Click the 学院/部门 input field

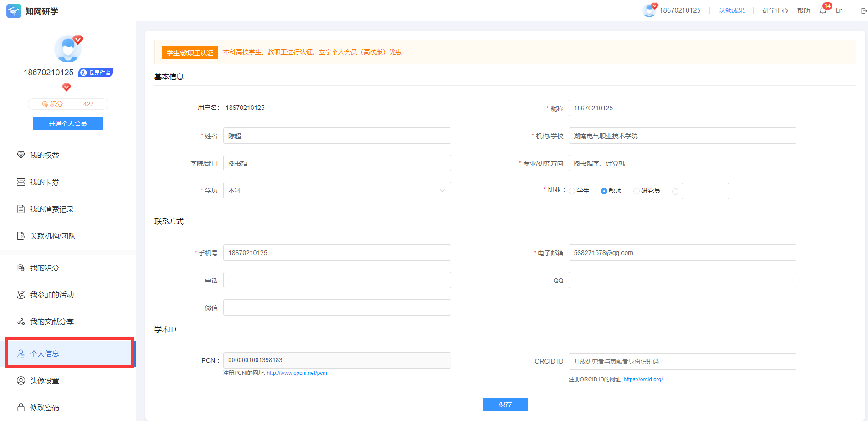point(337,163)
